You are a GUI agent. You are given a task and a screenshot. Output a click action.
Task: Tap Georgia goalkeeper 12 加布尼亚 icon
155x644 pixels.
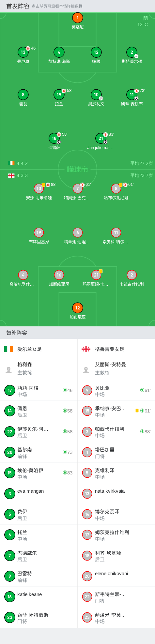click(77, 308)
